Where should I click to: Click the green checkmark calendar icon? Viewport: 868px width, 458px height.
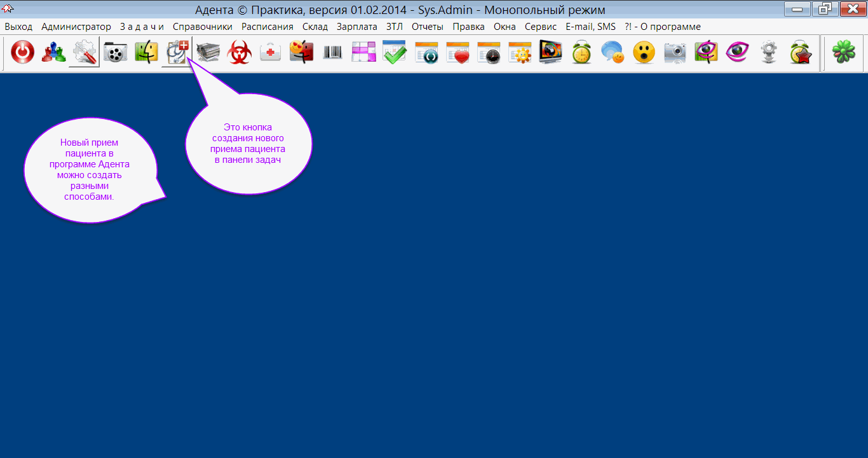click(394, 53)
